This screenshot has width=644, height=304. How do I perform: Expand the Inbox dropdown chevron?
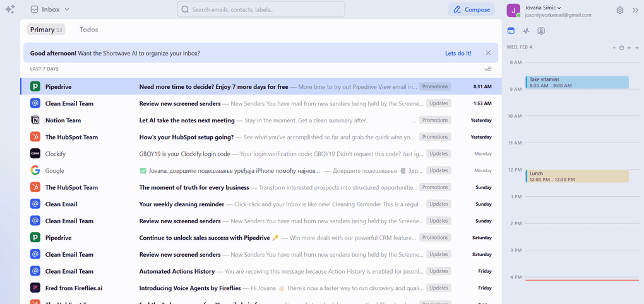67,9
